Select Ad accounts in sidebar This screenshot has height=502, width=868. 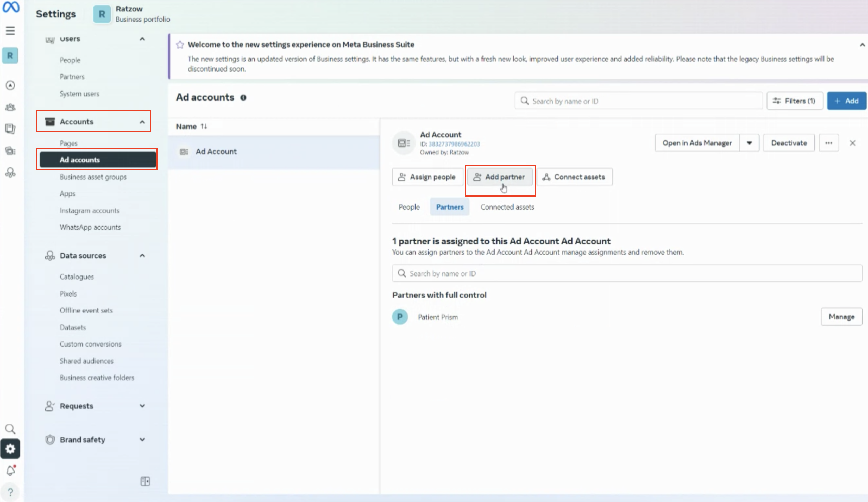(98, 160)
